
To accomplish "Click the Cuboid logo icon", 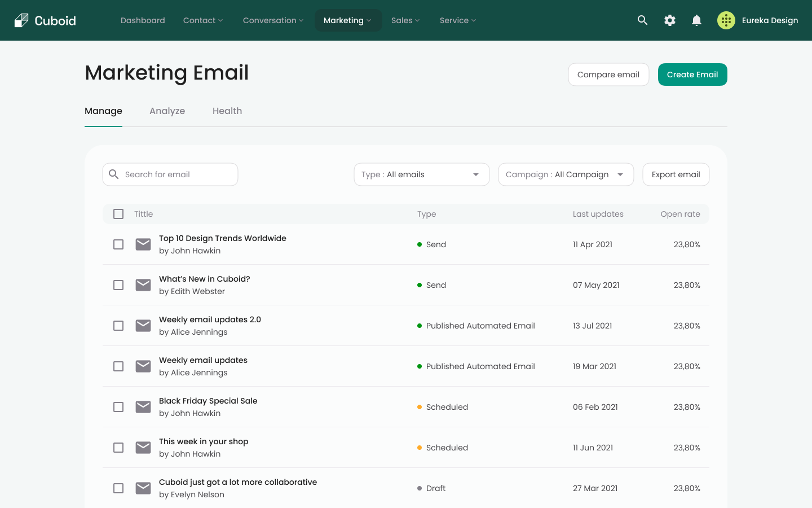I will [x=20, y=20].
